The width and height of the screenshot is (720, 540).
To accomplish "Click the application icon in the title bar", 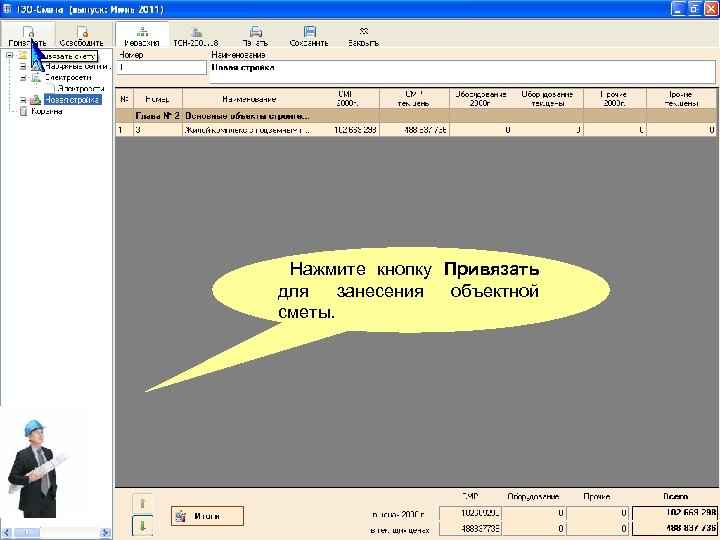I will pos(7,9).
